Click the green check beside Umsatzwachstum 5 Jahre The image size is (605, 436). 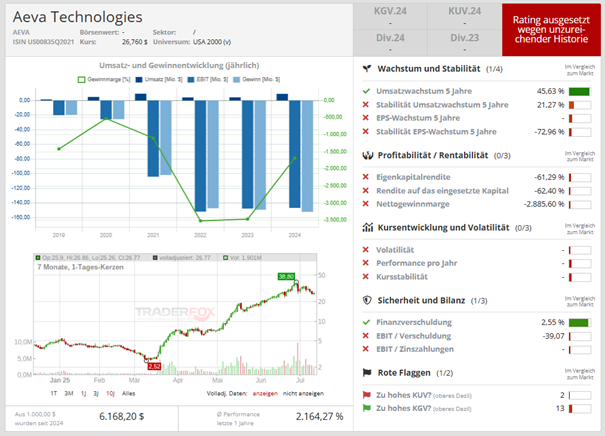pos(366,91)
